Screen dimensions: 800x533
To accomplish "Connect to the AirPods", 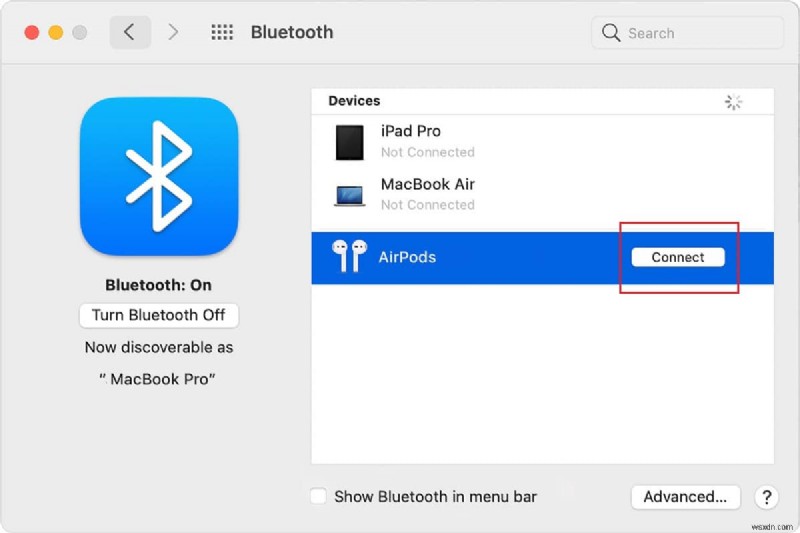I will [678, 257].
